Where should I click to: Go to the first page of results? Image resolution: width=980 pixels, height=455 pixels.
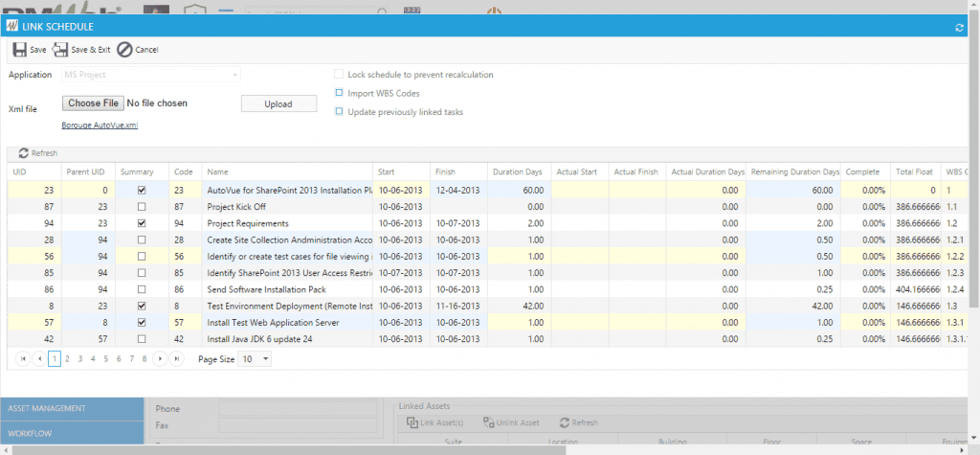pyautogui.click(x=24, y=358)
